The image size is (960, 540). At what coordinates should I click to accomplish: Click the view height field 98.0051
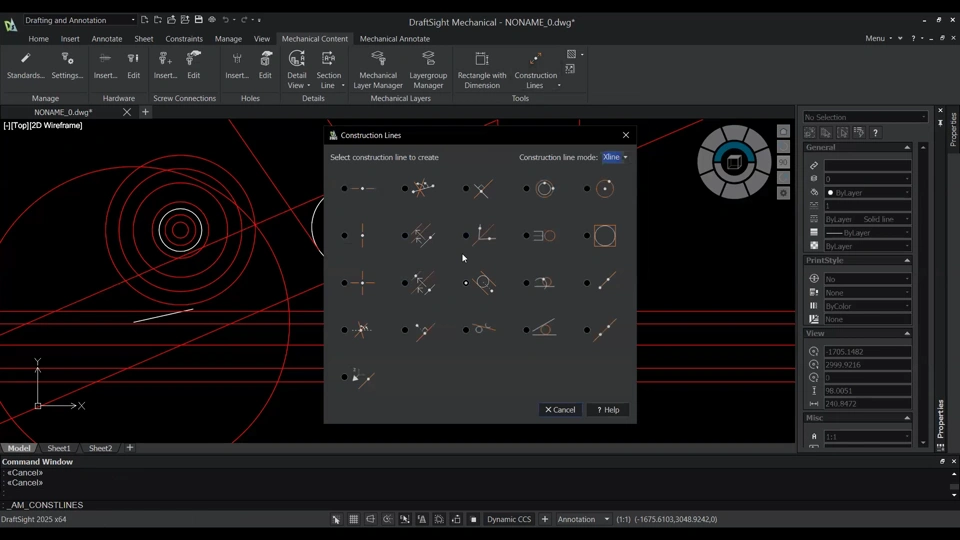click(x=868, y=391)
